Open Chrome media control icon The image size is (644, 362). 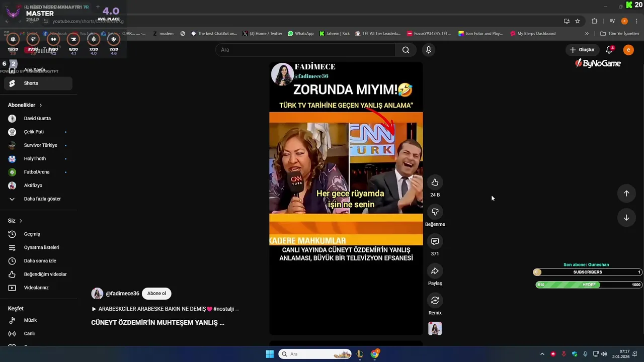[612, 21]
